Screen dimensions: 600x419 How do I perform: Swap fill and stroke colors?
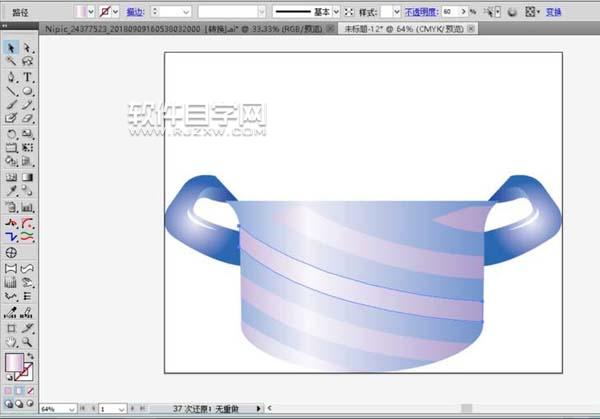point(30,354)
